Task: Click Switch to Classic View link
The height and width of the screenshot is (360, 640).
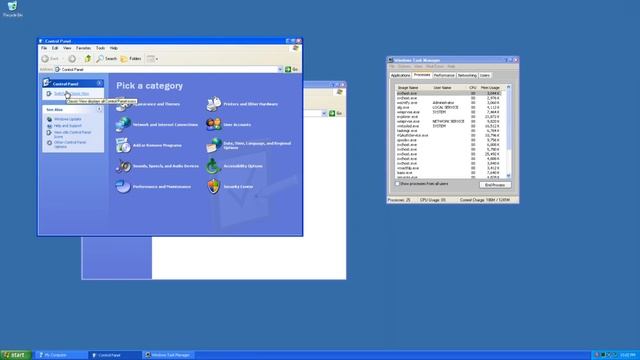Action: pyautogui.click(x=71, y=93)
